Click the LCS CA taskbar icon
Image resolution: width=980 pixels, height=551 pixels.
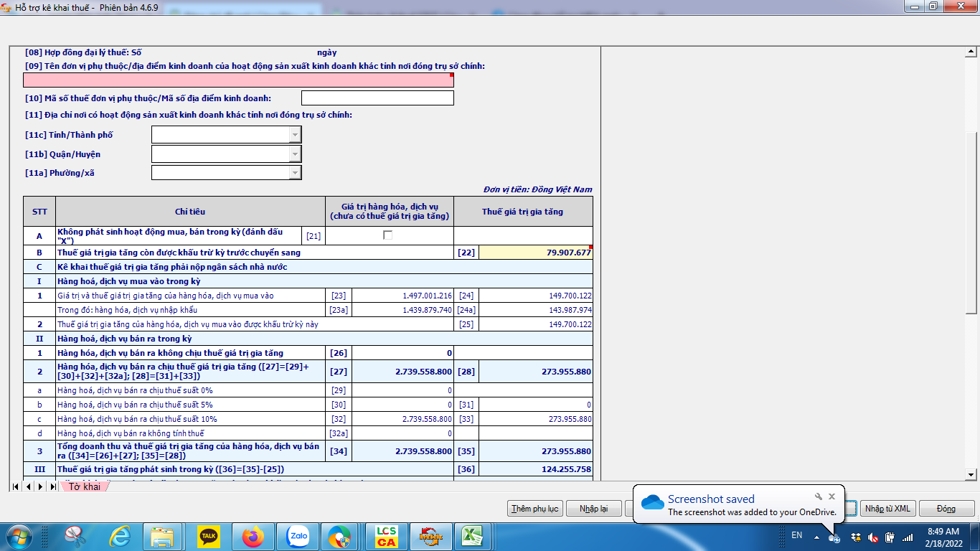click(386, 536)
